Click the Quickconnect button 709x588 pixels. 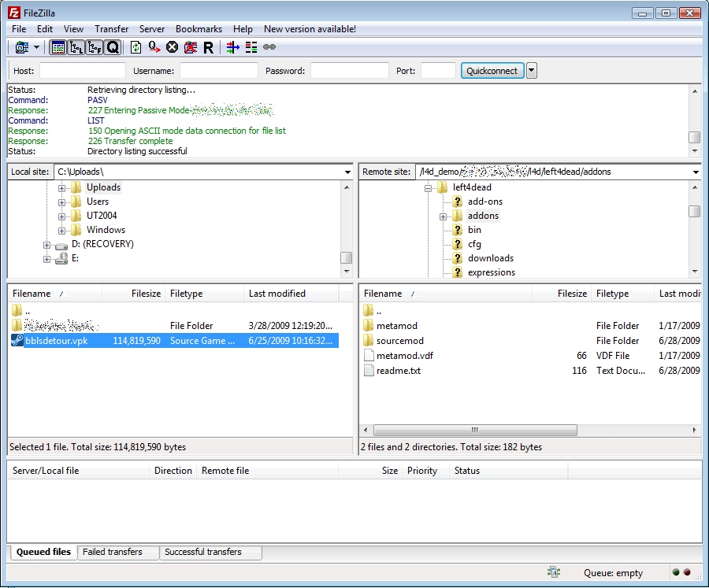[x=492, y=71]
